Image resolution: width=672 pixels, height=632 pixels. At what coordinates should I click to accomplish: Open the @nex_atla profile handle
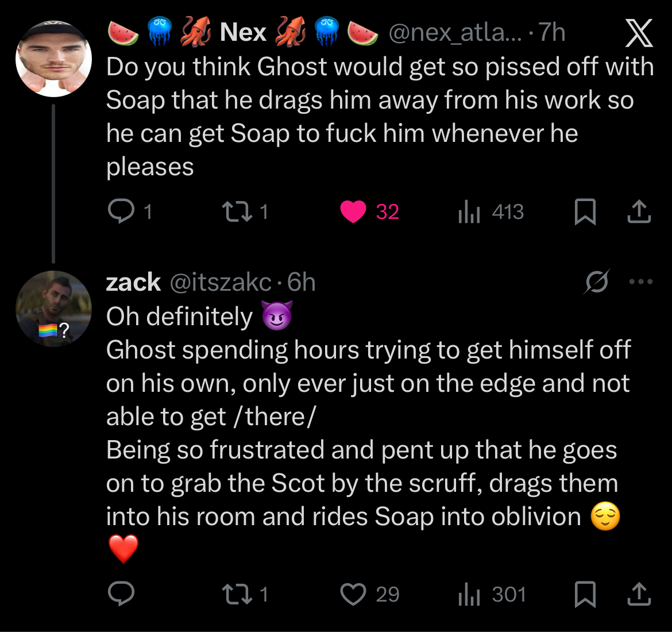[455, 33]
